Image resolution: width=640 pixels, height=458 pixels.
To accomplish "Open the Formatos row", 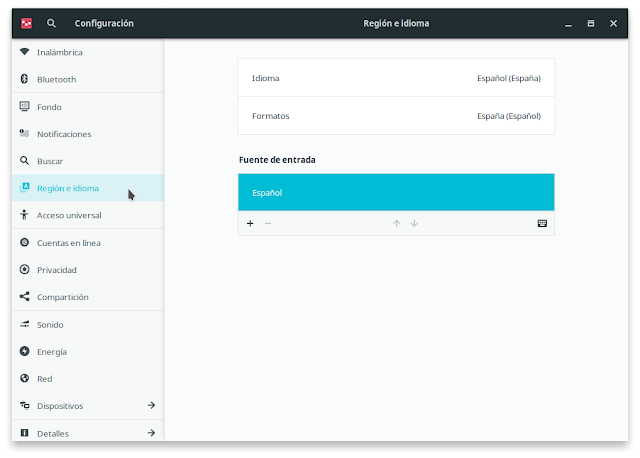I will [x=396, y=116].
